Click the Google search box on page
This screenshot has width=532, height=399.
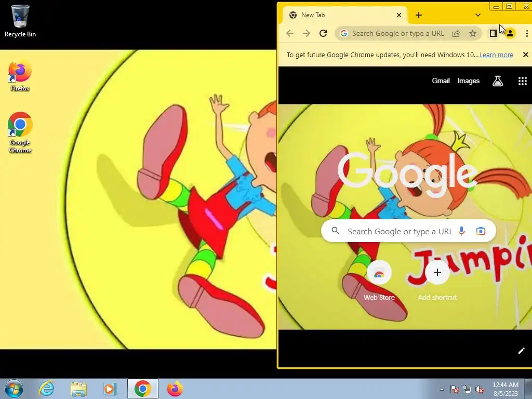pos(408,231)
